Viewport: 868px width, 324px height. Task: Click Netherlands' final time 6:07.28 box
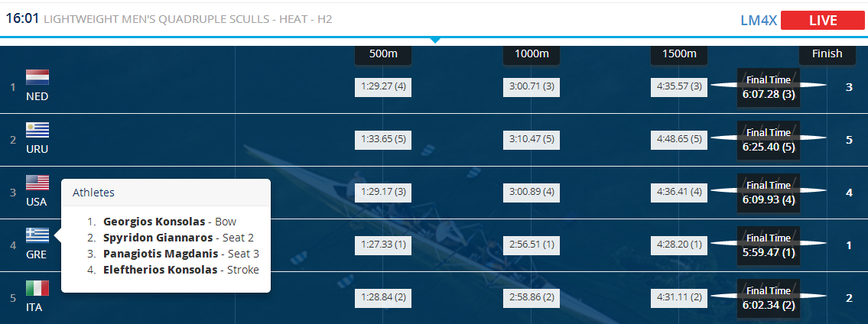point(769,87)
